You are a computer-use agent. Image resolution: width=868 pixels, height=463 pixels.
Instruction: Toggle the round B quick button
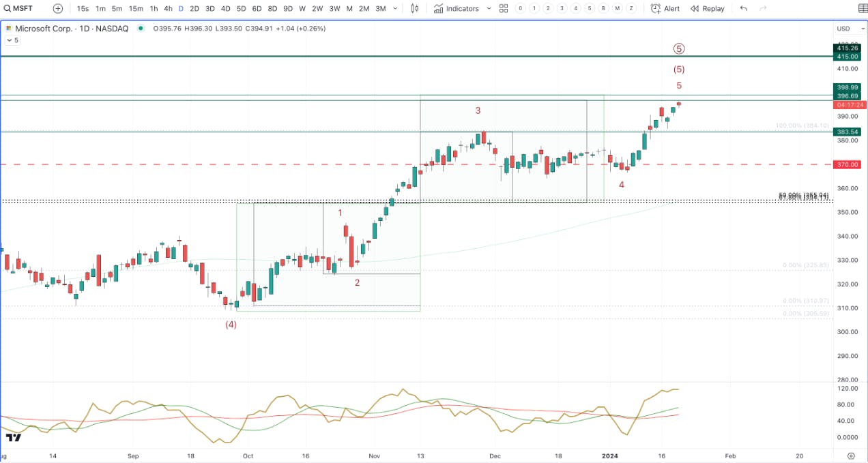pyautogui.click(x=604, y=9)
